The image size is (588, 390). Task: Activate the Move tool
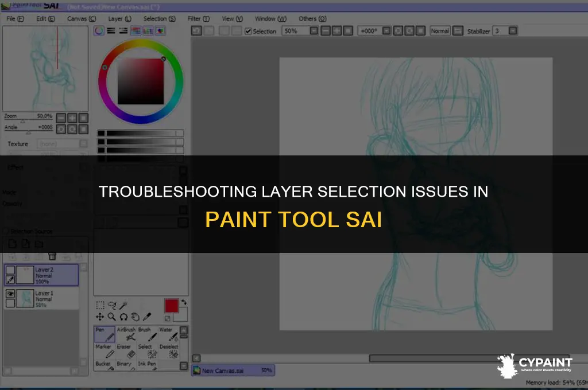tap(100, 317)
